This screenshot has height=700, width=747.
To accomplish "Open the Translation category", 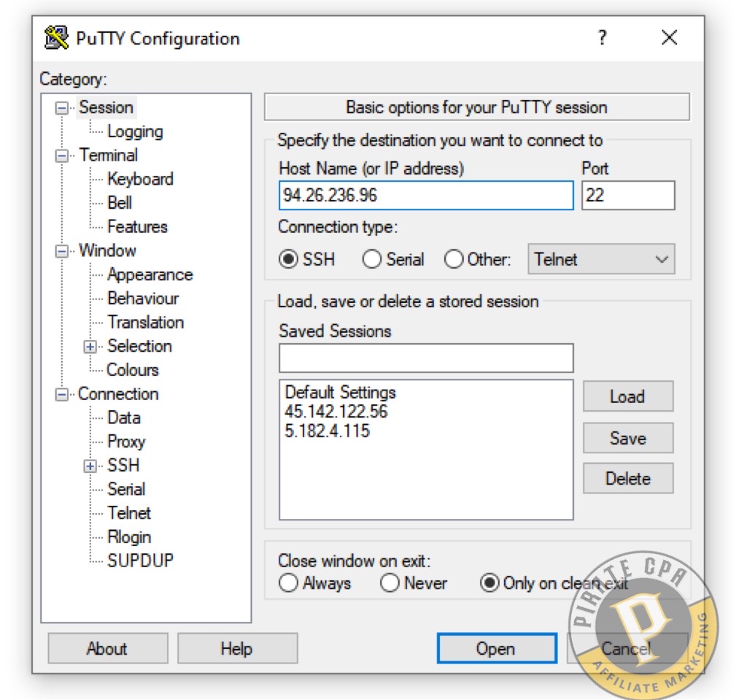I will point(146,323).
